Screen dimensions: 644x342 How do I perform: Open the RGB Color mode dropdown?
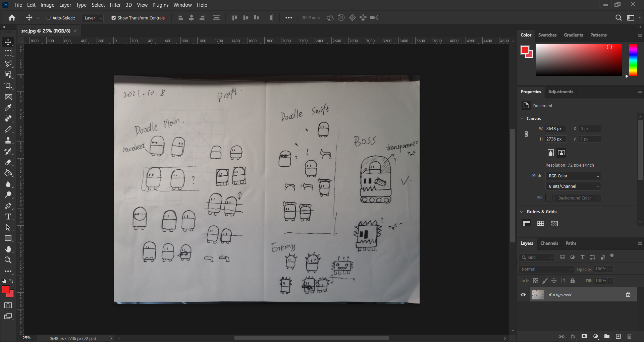[x=573, y=176]
